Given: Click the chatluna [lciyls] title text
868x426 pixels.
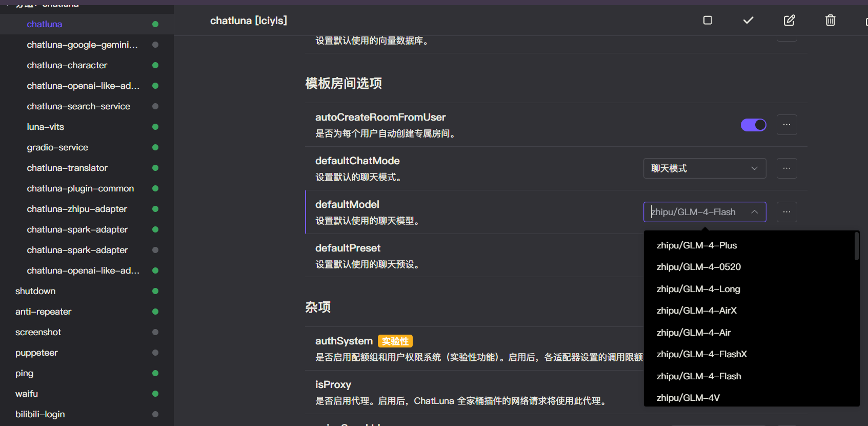Looking at the screenshot, I should pos(249,21).
